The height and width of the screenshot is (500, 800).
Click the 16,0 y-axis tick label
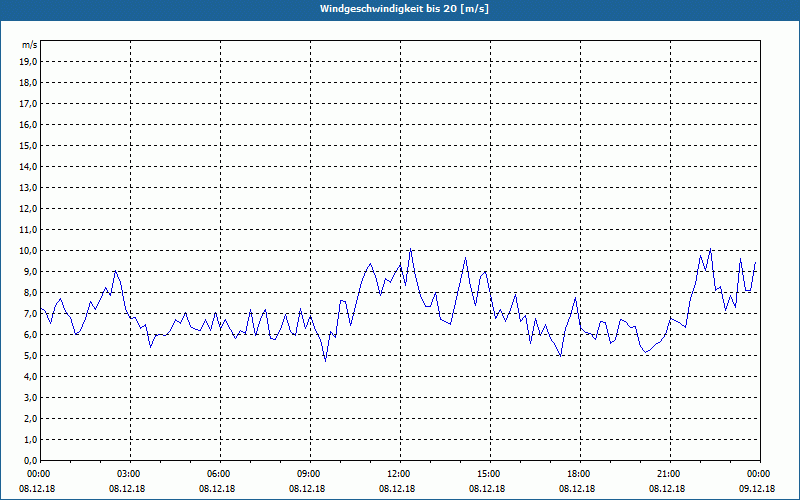[29, 124]
